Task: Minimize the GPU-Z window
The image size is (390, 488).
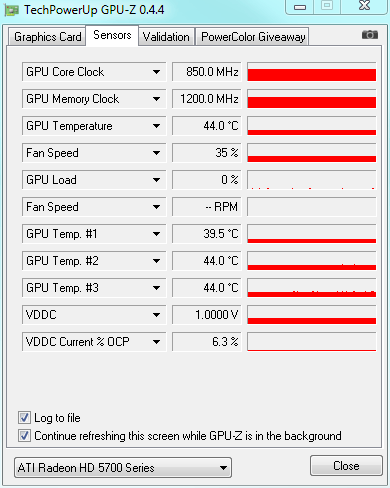Action: [300, 7]
